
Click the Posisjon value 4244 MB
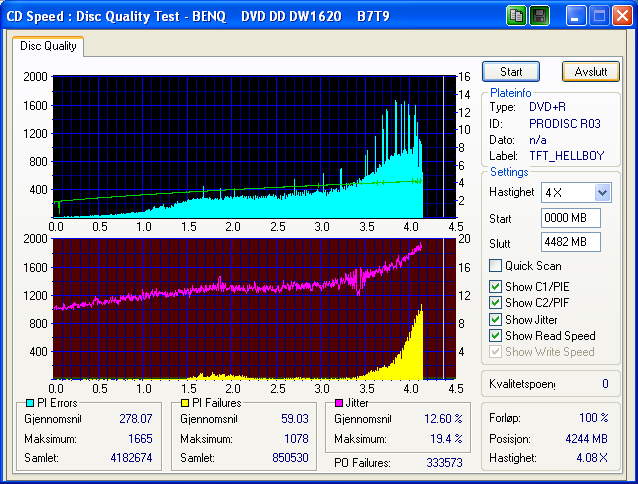pos(586,438)
